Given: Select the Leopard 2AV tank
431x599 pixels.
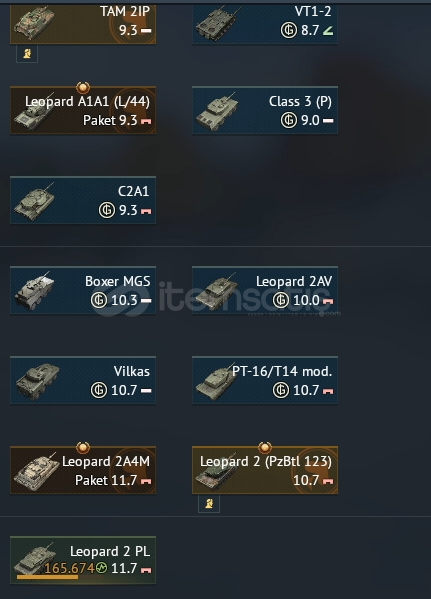Looking at the screenshot, I should pos(265,290).
